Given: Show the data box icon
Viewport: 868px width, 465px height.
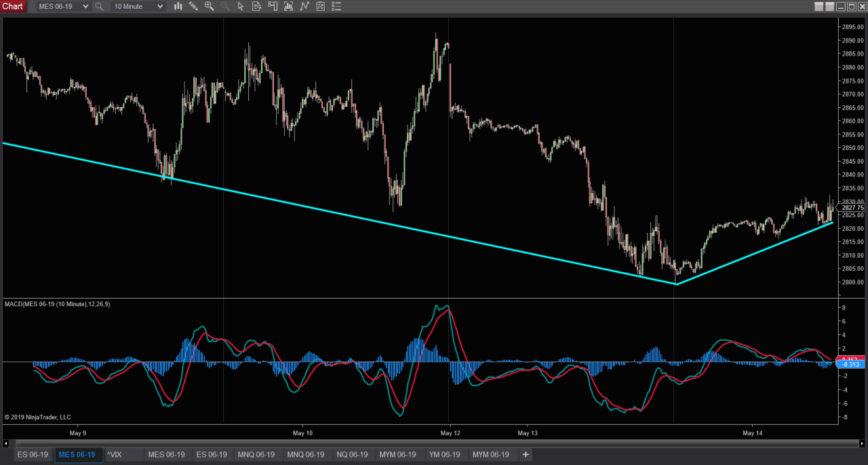Looking at the screenshot, I should 256,6.
